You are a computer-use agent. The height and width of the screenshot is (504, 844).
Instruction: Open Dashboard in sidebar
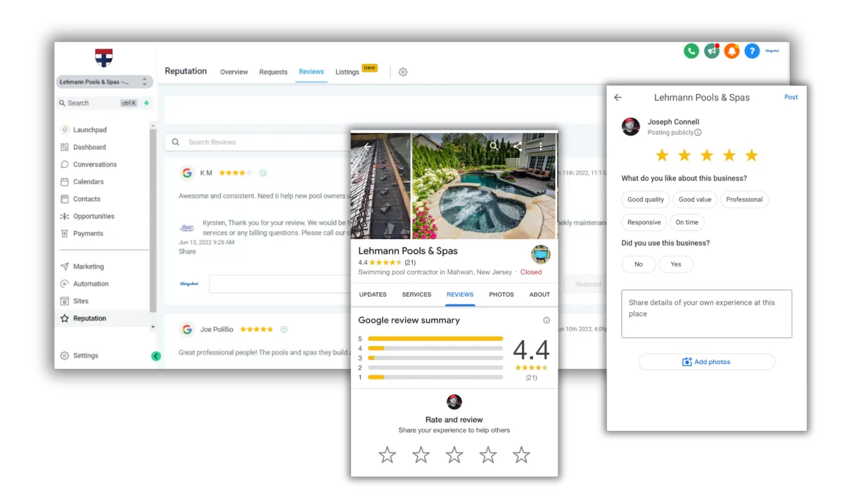tap(82, 147)
